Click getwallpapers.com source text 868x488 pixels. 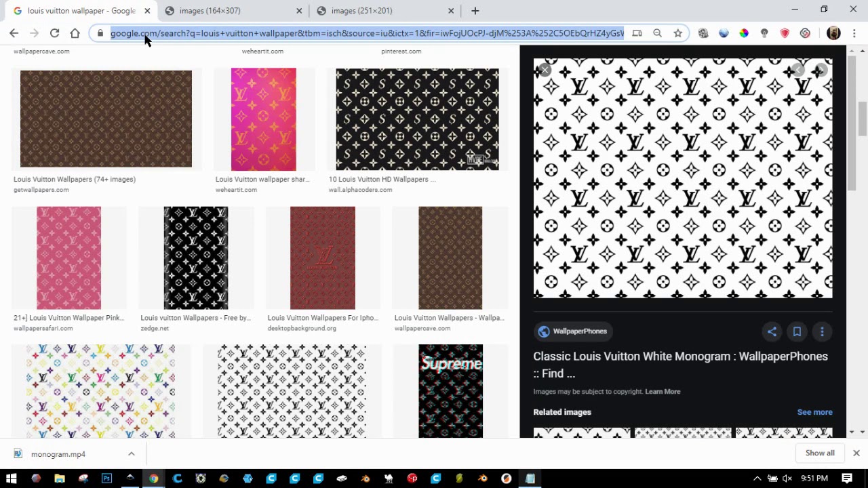[x=41, y=190]
